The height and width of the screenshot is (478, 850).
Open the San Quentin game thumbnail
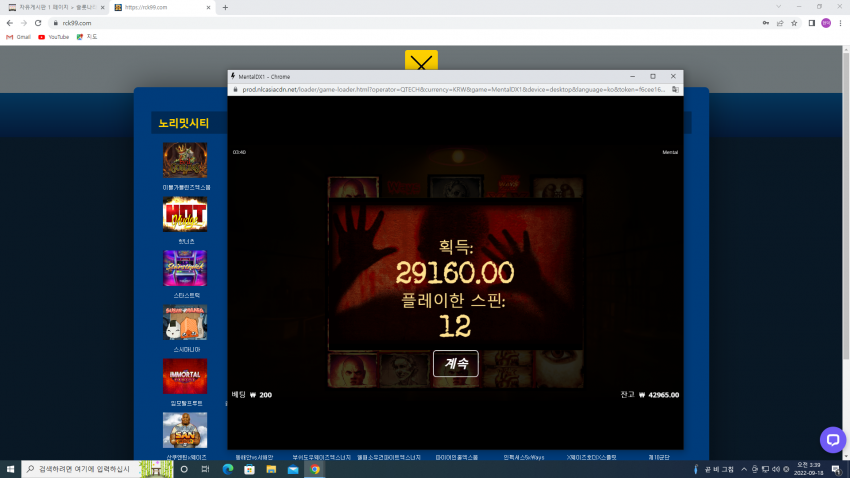[185, 430]
